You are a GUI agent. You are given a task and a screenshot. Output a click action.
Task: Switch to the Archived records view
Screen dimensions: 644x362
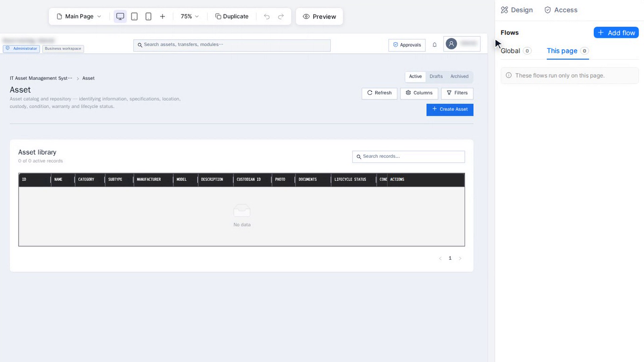(x=459, y=76)
